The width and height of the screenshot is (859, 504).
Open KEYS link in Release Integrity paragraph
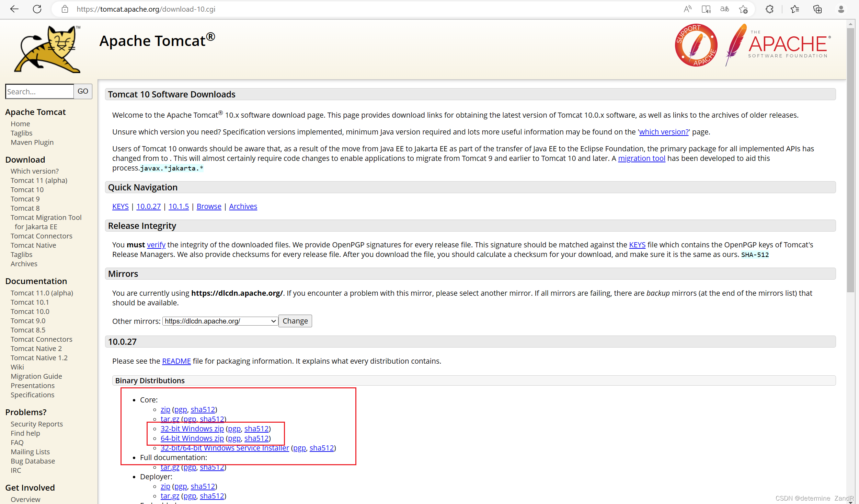(x=637, y=245)
